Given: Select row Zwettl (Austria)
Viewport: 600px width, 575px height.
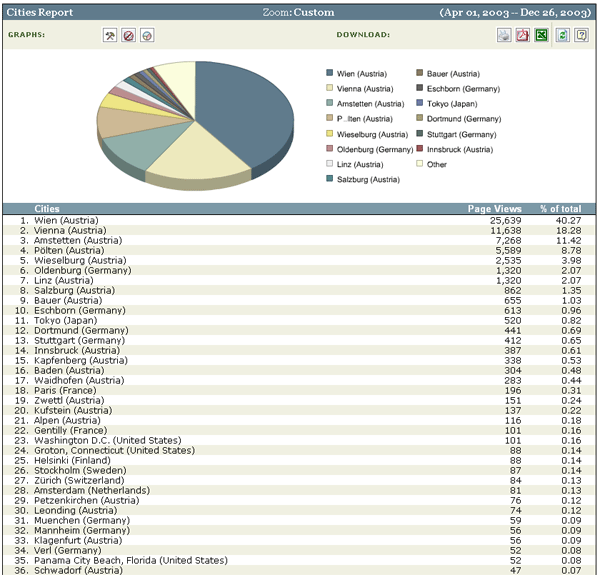Looking at the screenshot, I should tap(299, 400).
